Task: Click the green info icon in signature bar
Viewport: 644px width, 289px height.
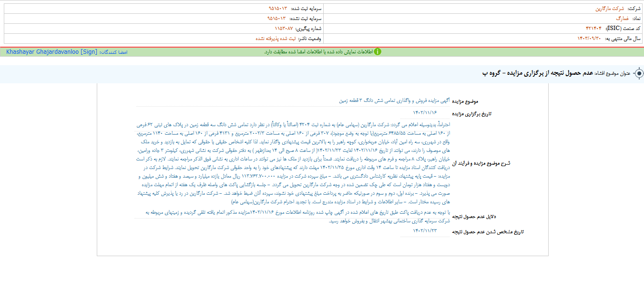Action: point(378,51)
